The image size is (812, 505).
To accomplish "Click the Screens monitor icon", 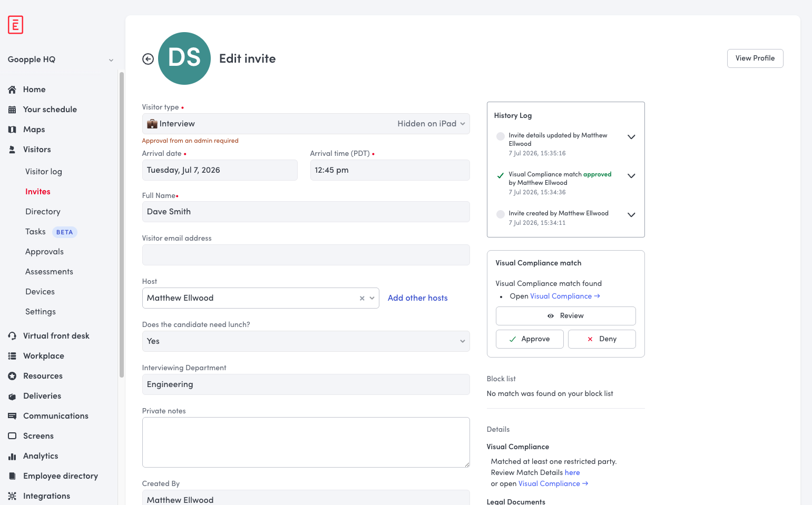I will (x=12, y=436).
